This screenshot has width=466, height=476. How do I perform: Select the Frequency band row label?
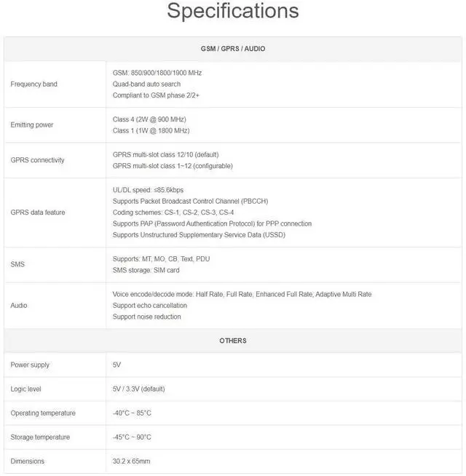pyautogui.click(x=33, y=84)
